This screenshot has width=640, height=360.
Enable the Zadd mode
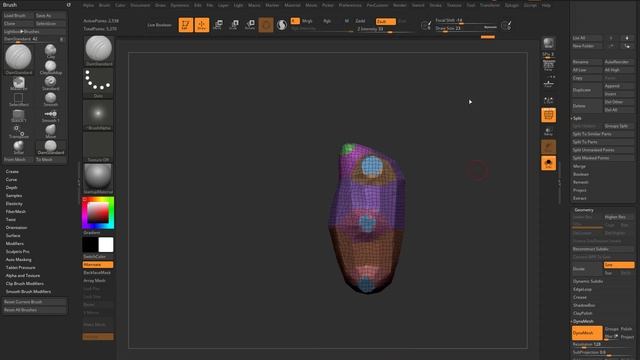click(360, 21)
